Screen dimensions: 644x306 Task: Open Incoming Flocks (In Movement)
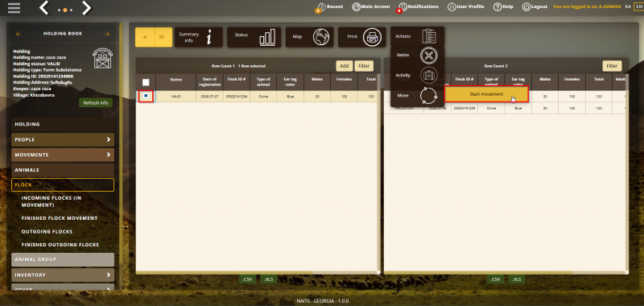pyautogui.click(x=52, y=201)
